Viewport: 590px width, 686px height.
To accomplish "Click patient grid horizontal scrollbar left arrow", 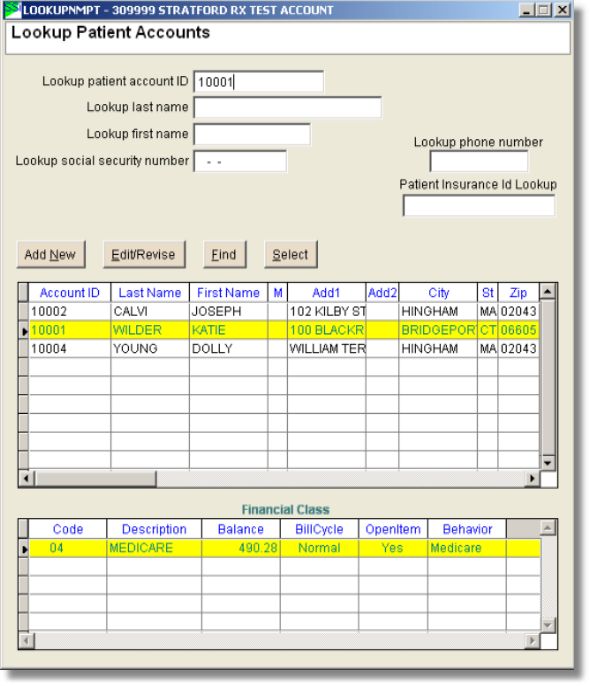I will tap(26, 478).
